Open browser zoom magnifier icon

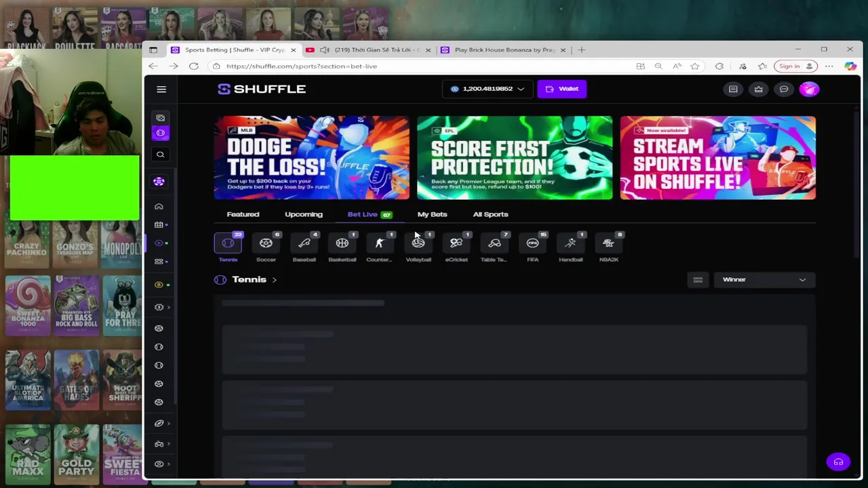coord(658,66)
